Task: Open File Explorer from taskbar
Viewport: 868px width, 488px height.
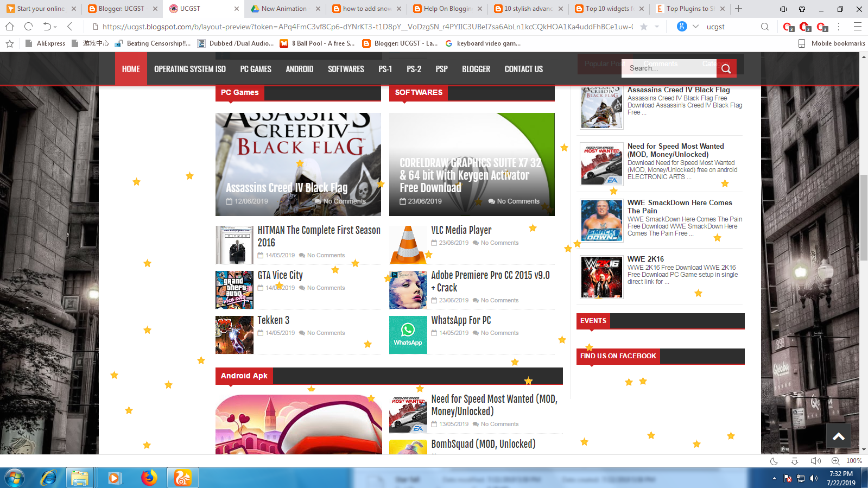Action: click(x=80, y=478)
